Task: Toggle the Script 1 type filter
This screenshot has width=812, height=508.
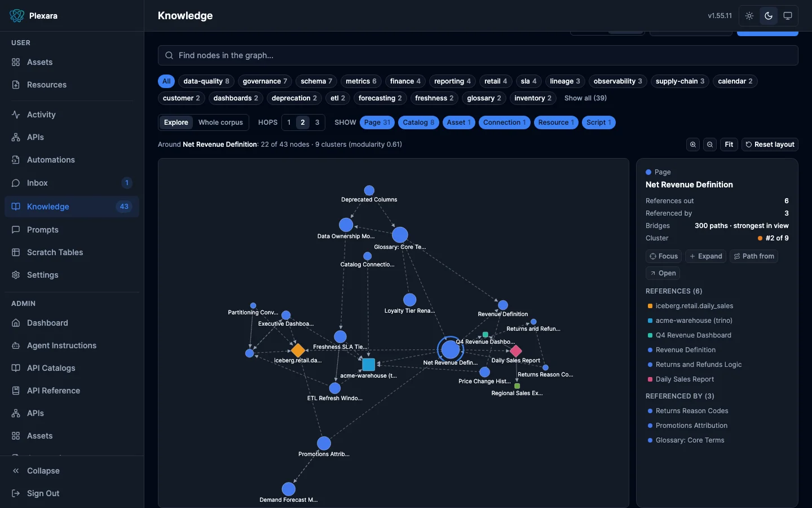Action: [599, 122]
